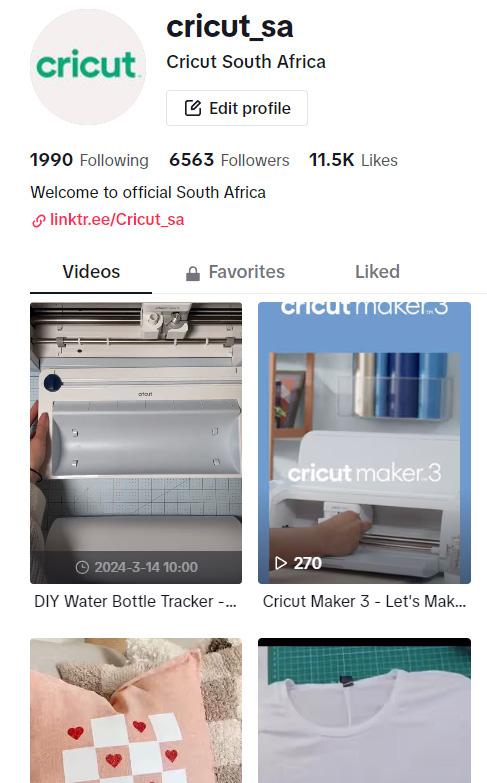Click the DIY Water Bottle Tracker title text
The height and width of the screenshot is (783, 487).
[135, 601]
